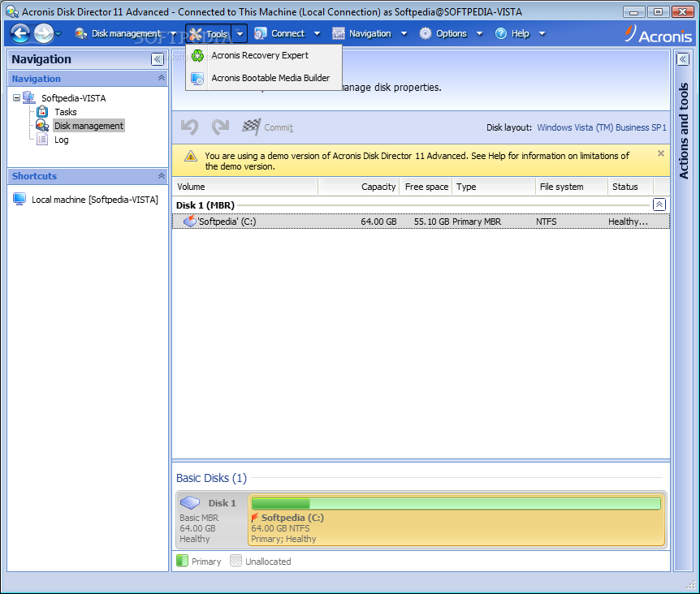Open Tasks in navigation tree
The width and height of the screenshot is (700, 594).
pyautogui.click(x=66, y=112)
